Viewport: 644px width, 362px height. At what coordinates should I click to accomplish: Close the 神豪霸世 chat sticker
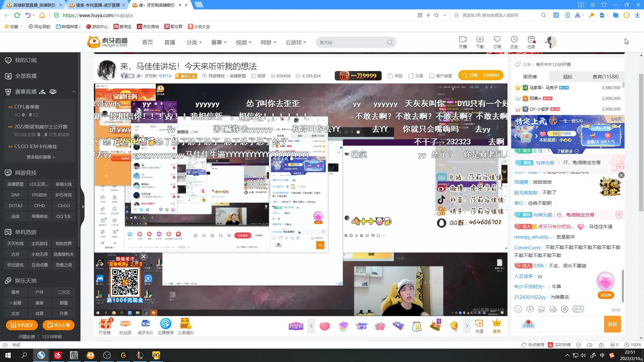pos(621,175)
